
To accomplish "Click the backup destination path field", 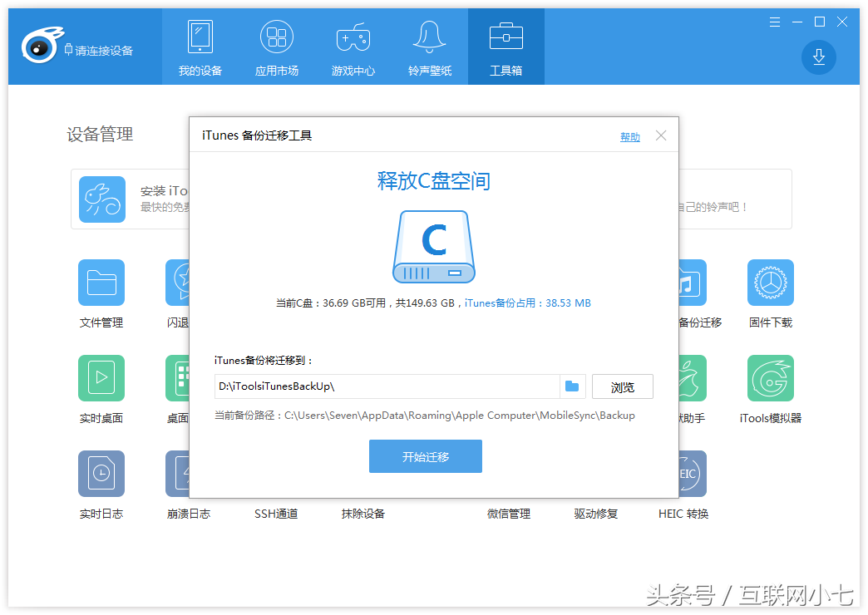I will (x=387, y=386).
